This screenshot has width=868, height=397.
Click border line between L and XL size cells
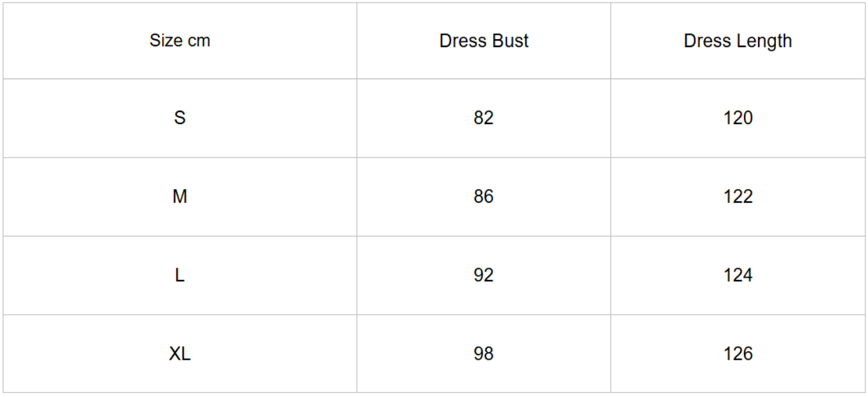[180, 315]
